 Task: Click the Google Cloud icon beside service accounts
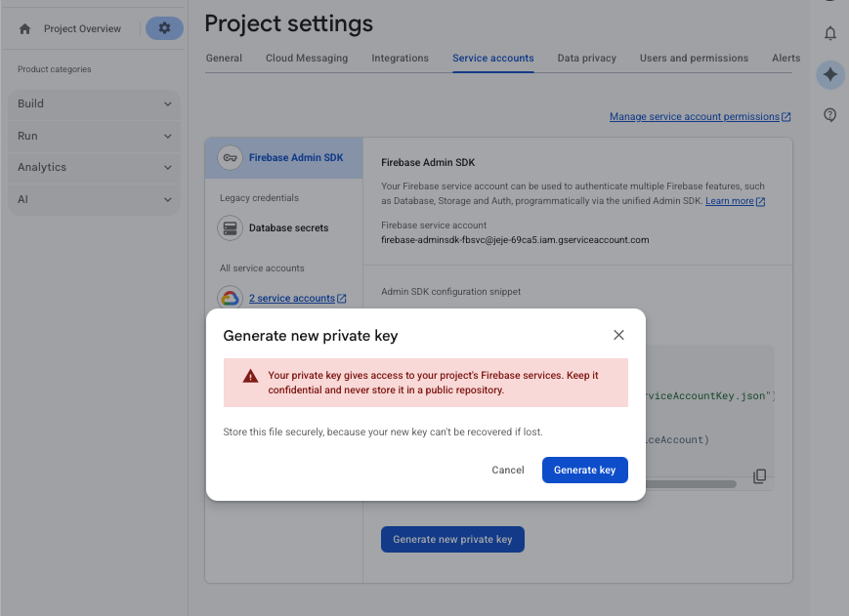[x=230, y=297]
